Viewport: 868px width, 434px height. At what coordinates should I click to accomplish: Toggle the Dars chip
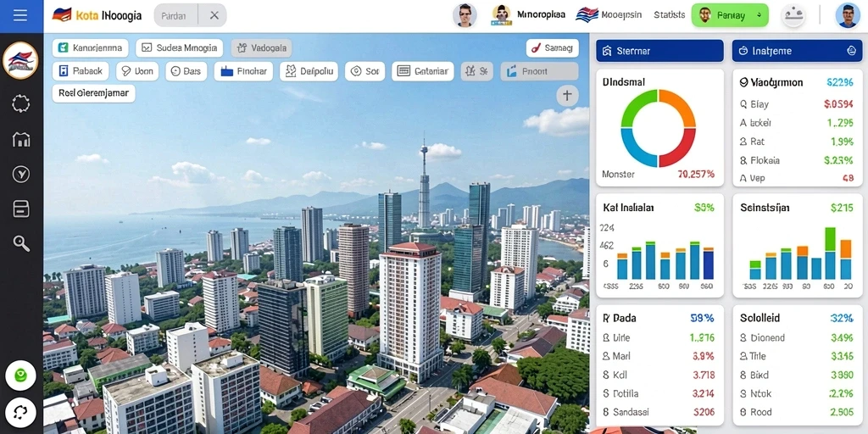pyautogui.click(x=186, y=71)
